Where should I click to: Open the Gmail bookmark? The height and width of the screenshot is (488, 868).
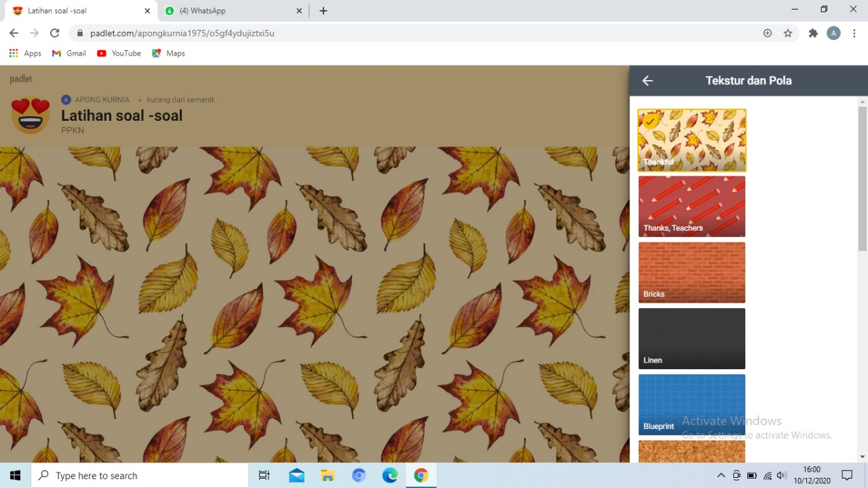(69, 53)
